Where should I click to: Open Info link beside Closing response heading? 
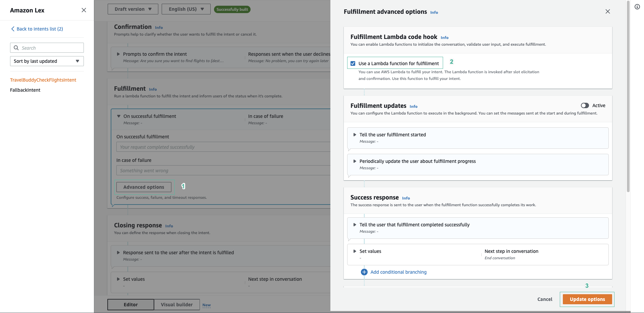(169, 226)
